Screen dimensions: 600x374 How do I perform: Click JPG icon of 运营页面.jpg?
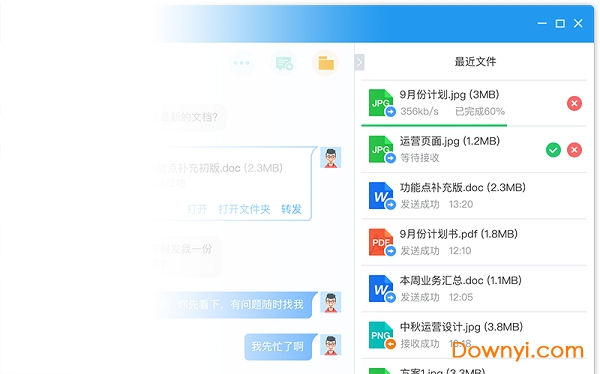pos(381,149)
